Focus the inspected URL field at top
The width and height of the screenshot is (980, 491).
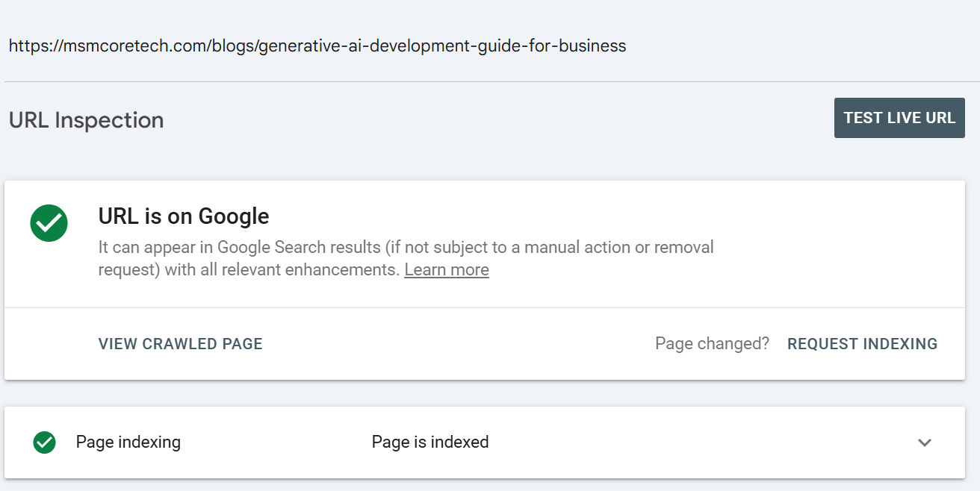click(x=317, y=46)
